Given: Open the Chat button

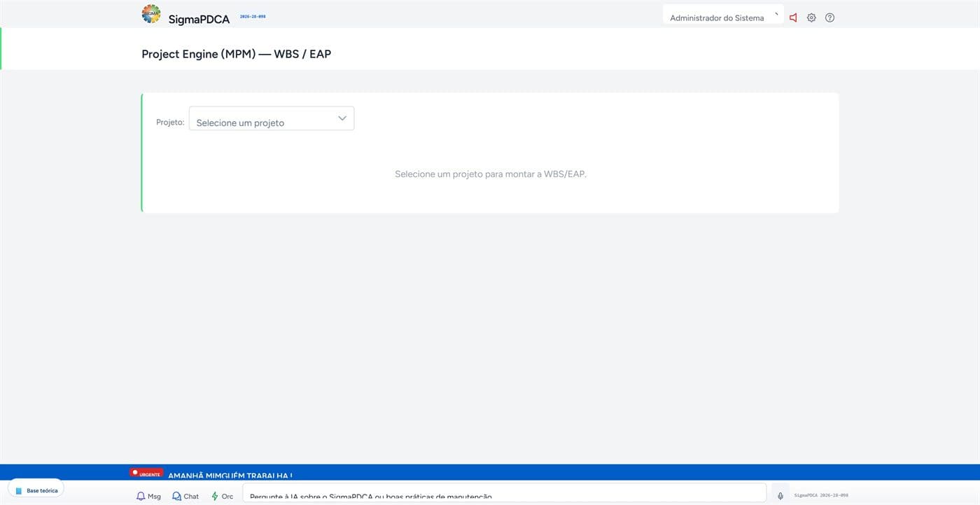Looking at the screenshot, I should (x=185, y=496).
